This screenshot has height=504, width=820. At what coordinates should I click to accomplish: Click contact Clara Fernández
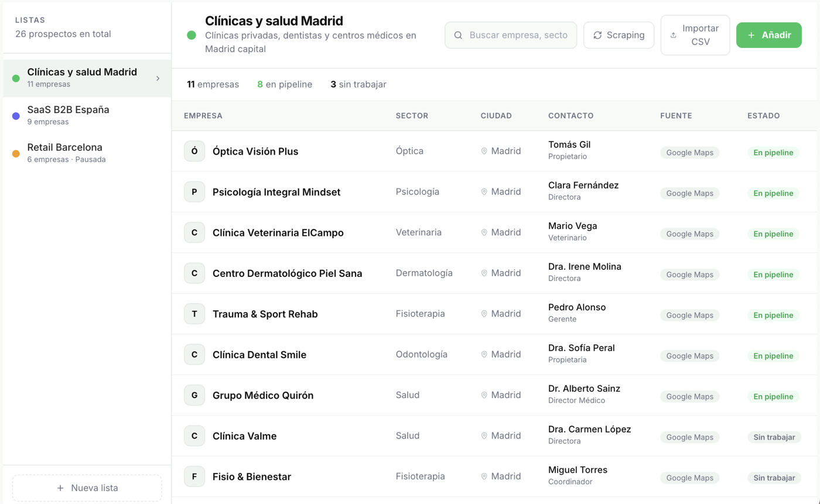point(583,185)
